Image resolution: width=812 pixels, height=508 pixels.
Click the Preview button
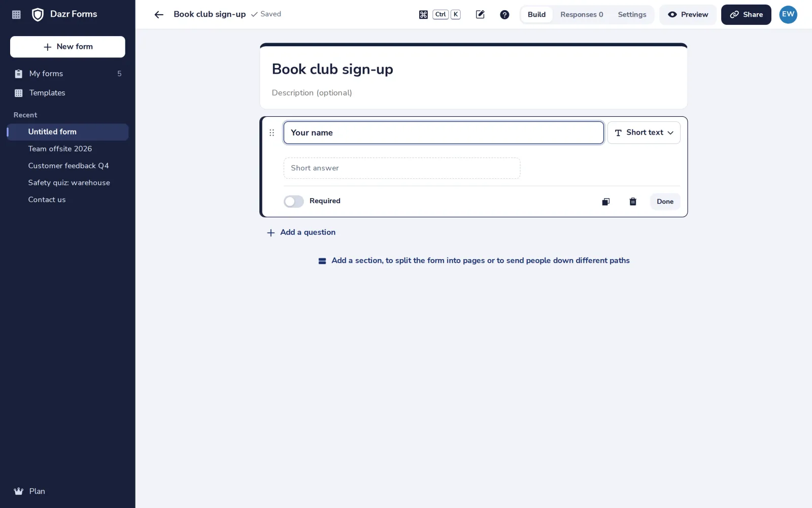pos(688,15)
